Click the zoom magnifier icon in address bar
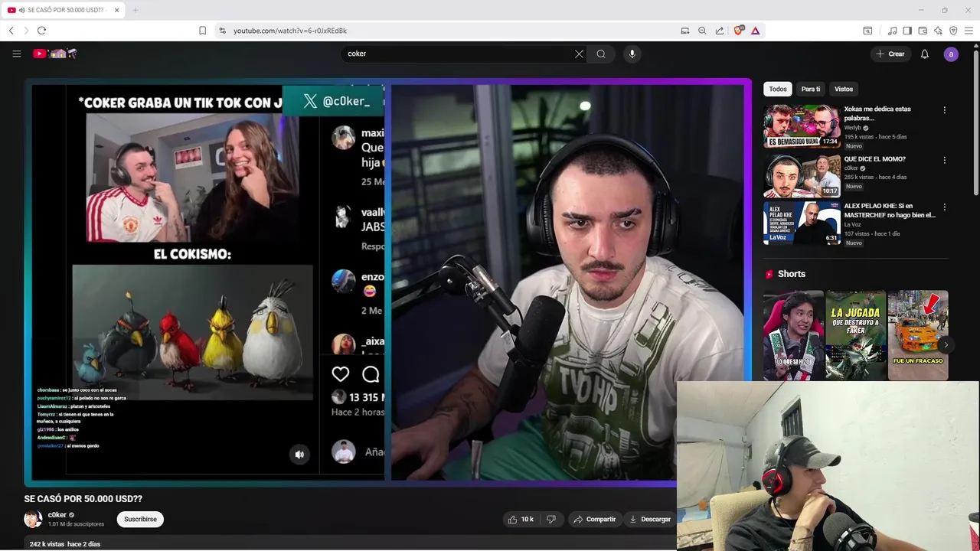Image resolution: width=980 pixels, height=551 pixels. pos(702,31)
